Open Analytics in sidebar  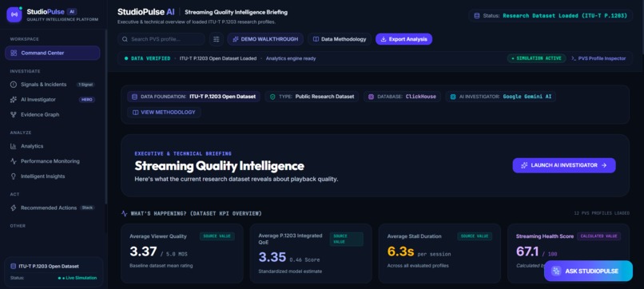[x=53, y=146]
